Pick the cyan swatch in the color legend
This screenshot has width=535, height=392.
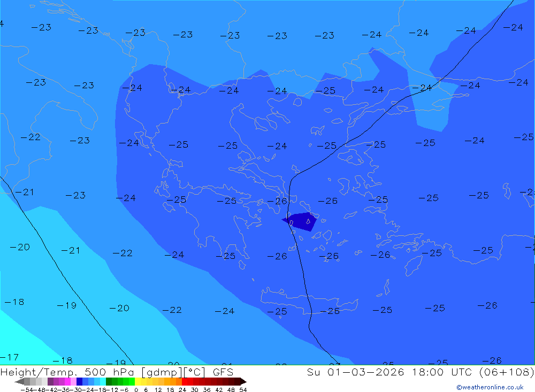103,381
